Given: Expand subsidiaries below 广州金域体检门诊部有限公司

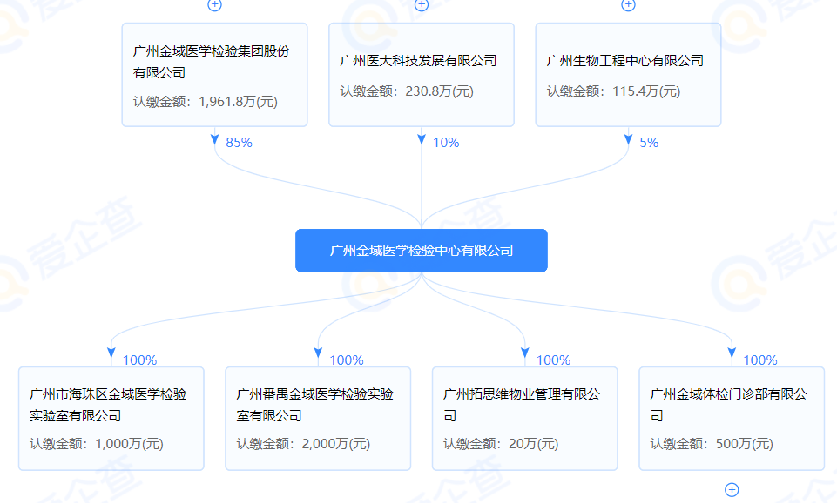Looking at the screenshot, I should (x=732, y=489).
